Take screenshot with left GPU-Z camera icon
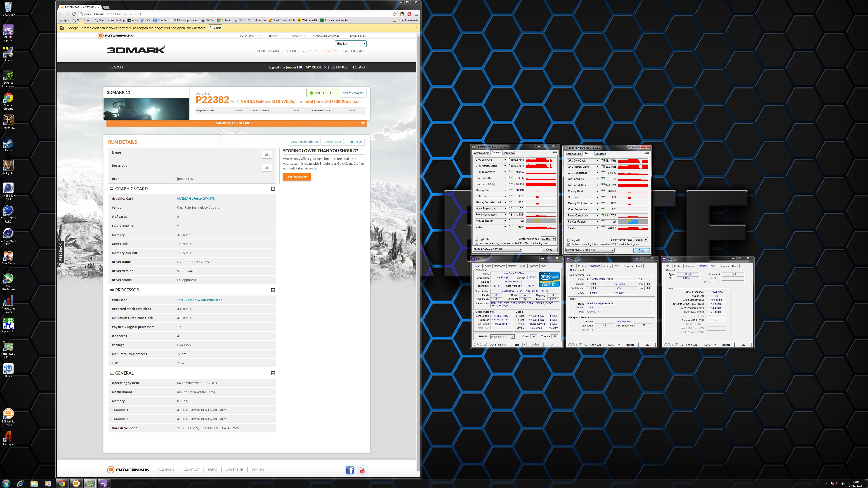This screenshot has width=868, height=488. [x=555, y=152]
